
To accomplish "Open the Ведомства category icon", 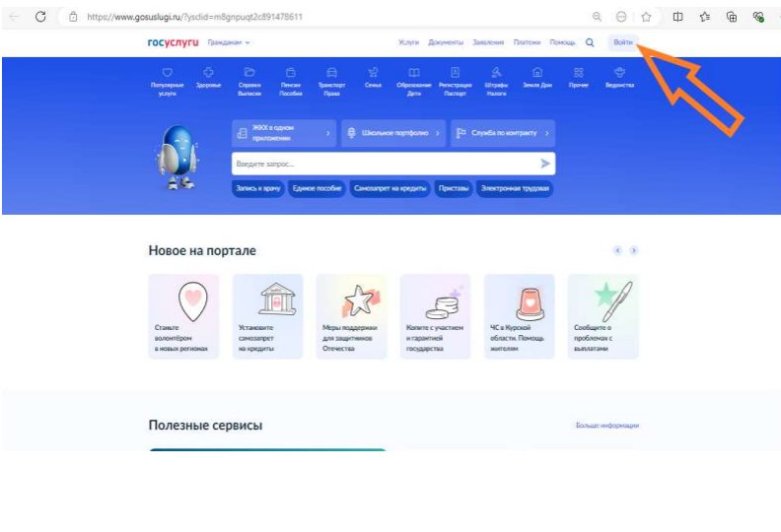I will (619, 73).
